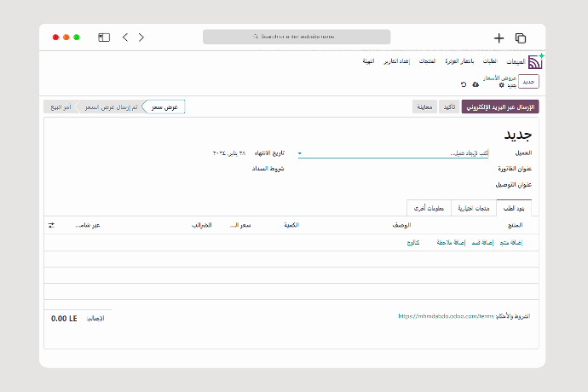Open the المبيعات menu
588x392 pixels.
coord(516,61)
